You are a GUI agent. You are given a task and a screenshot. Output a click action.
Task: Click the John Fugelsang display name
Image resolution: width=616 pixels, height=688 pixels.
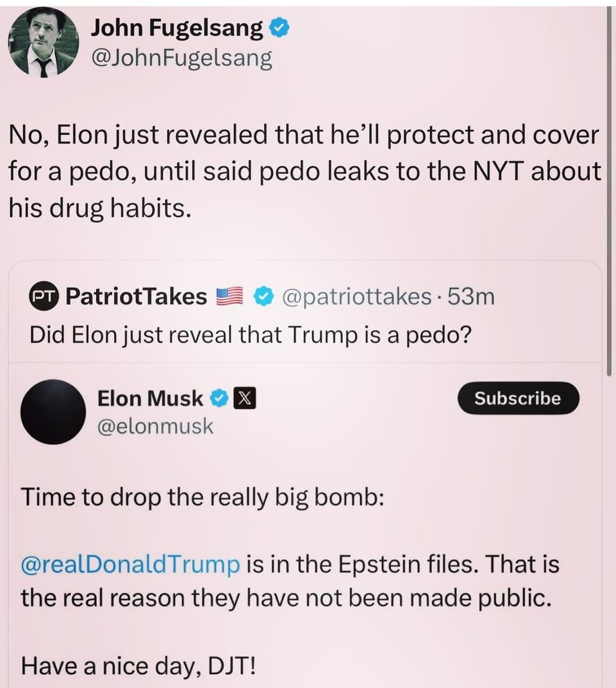pyautogui.click(x=177, y=28)
